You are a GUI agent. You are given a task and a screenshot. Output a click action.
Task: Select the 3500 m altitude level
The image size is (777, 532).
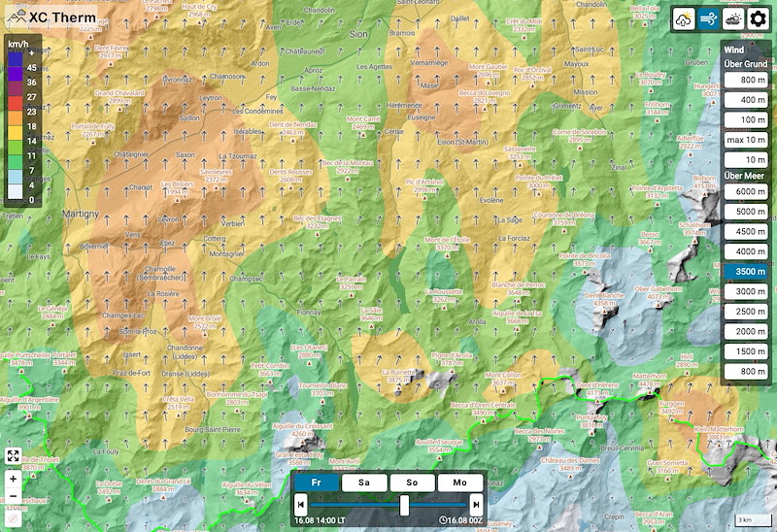746,272
